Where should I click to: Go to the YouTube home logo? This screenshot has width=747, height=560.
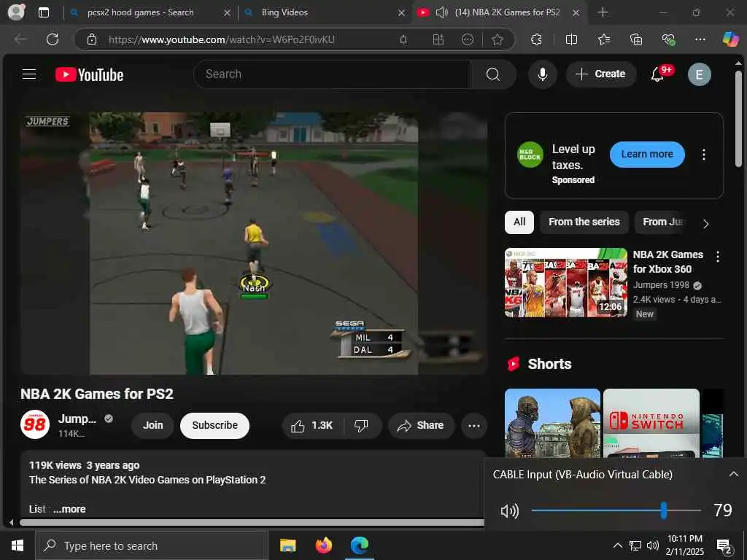89,75
